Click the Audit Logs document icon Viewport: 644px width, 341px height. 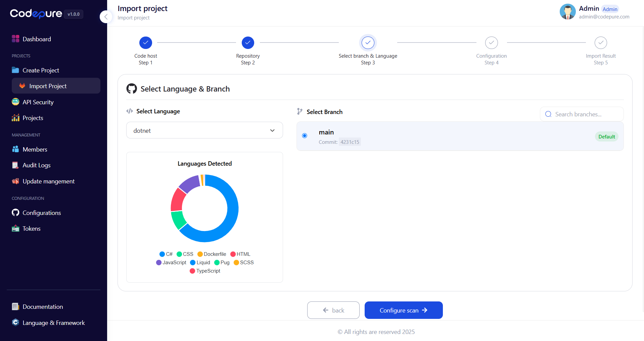[x=15, y=165]
